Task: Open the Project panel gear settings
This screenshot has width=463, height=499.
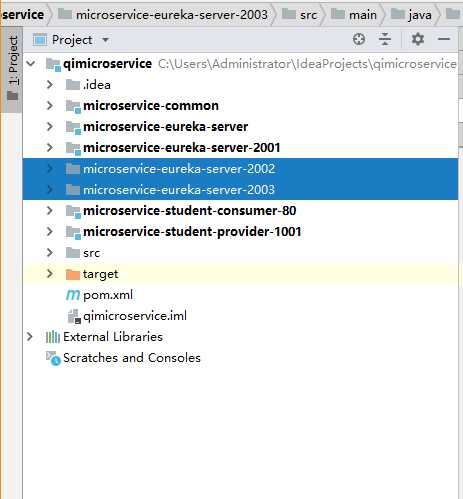Action: [x=418, y=39]
